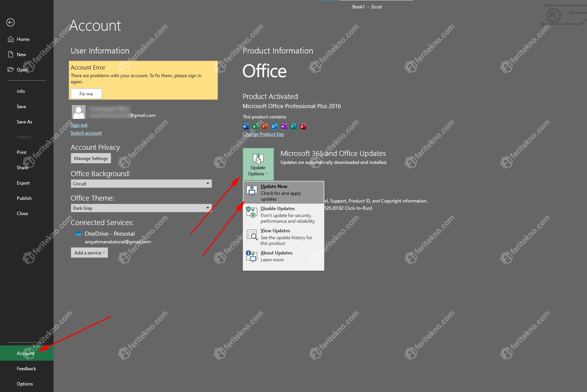Click Microsoft Office Professional Plus 2016 text
This screenshot has height=392, width=587.
coord(292,106)
